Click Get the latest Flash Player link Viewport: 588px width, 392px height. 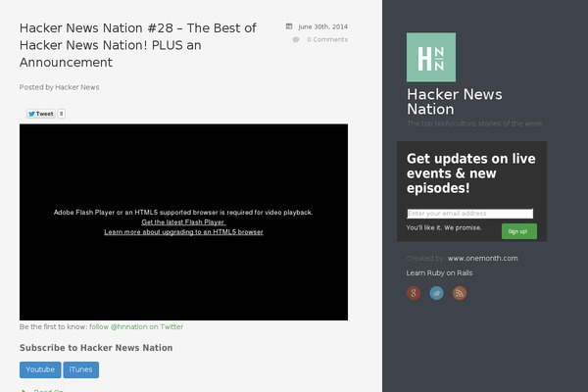(183, 222)
